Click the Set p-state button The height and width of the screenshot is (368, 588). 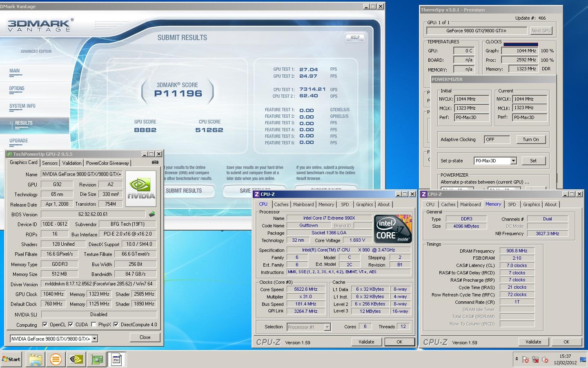pos(533,161)
